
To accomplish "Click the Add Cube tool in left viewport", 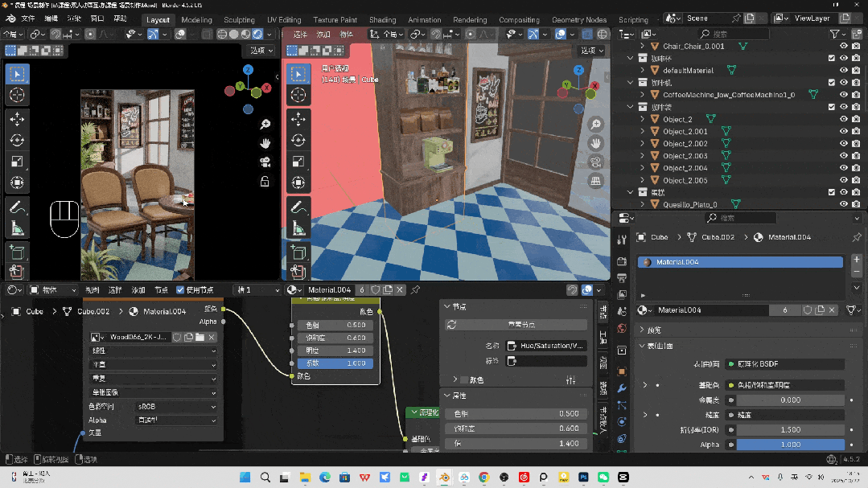I will pyautogui.click(x=17, y=253).
